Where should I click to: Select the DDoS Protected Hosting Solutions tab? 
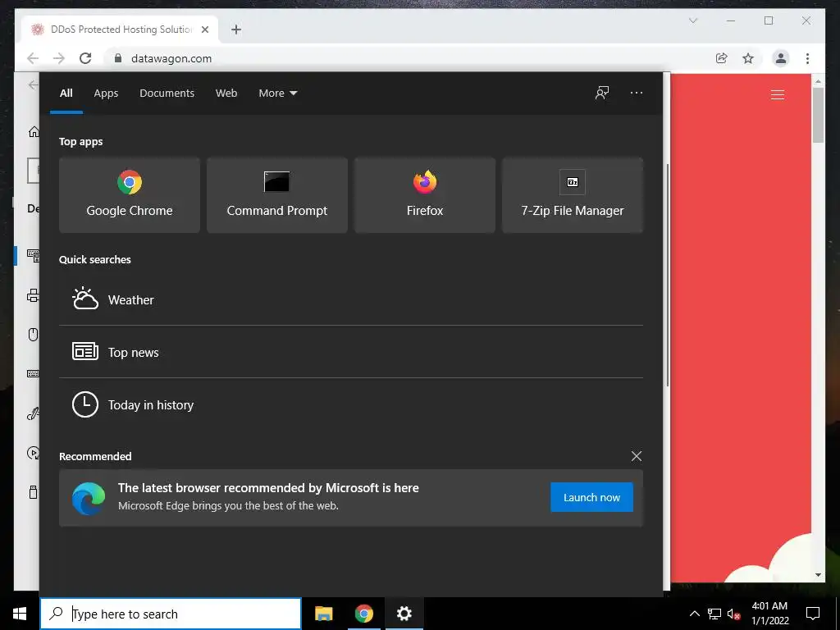tap(121, 30)
